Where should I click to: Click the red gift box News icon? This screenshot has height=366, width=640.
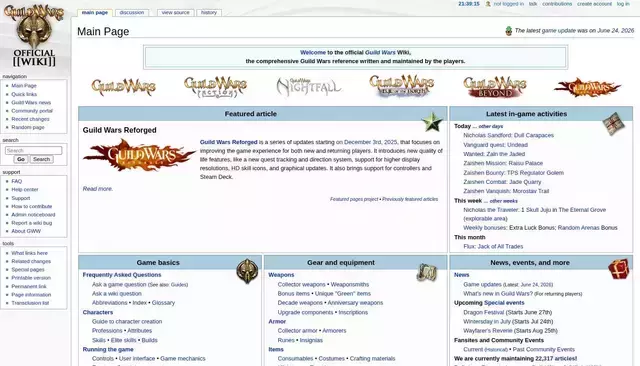pyautogui.click(x=619, y=269)
